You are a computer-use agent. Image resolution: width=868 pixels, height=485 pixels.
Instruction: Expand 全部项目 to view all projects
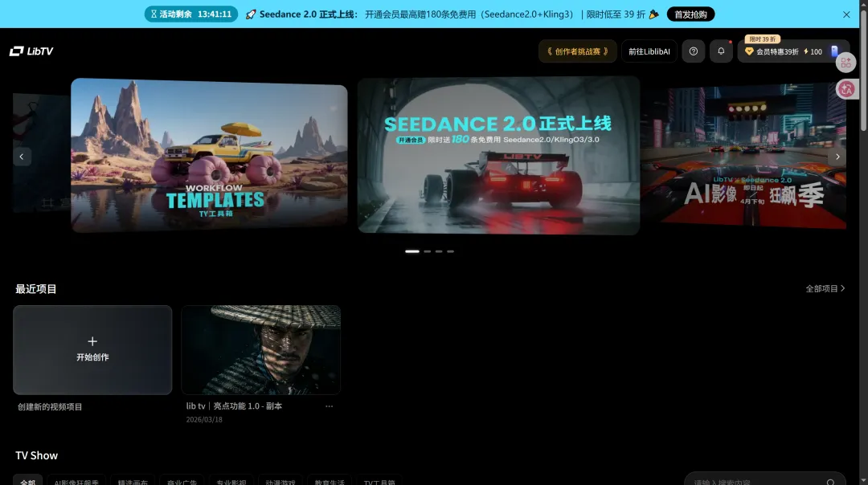coord(825,289)
